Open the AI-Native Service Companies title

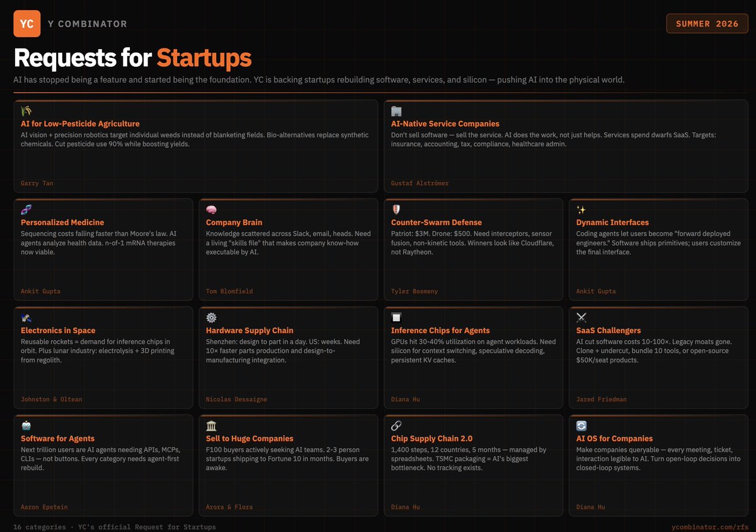click(445, 124)
